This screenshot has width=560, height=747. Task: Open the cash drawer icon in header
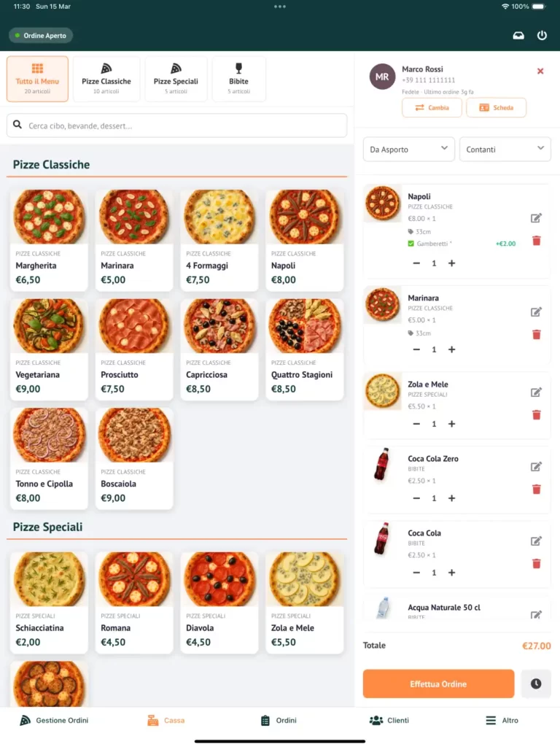[x=518, y=35]
